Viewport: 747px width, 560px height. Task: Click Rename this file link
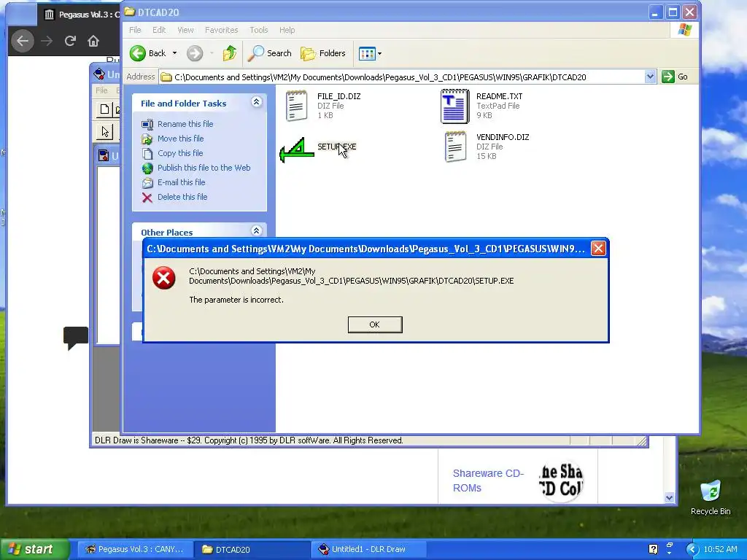[x=185, y=124]
